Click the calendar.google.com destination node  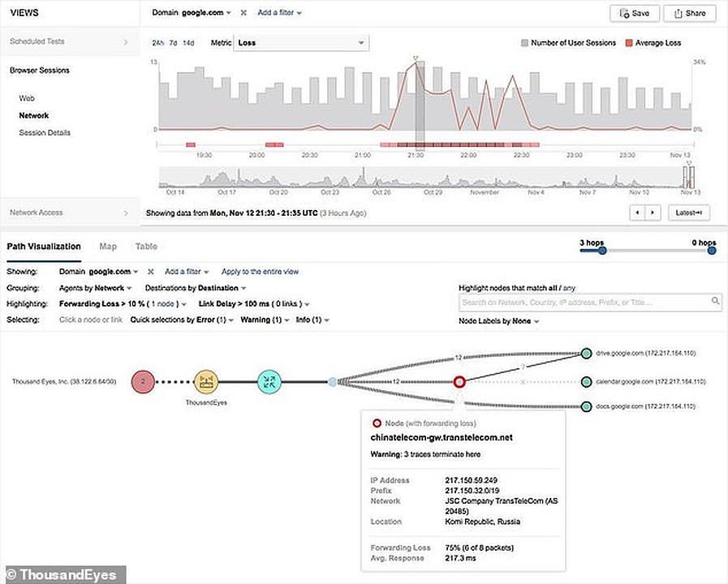[586, 380]
